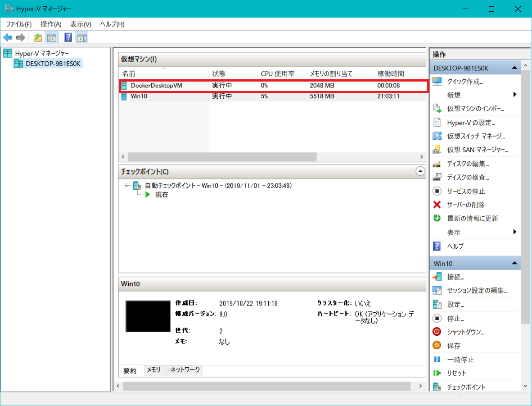Viewport: 532px width, 406px height.
Task: Click the 仮想マシンのインポート icon
Action: click(x=437, y=109)
